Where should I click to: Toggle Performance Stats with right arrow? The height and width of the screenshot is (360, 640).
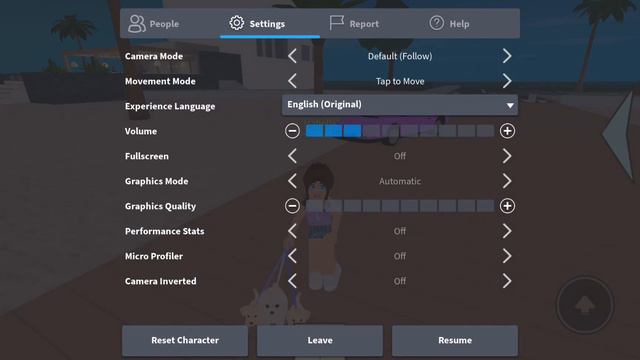(x=507, y=231)
